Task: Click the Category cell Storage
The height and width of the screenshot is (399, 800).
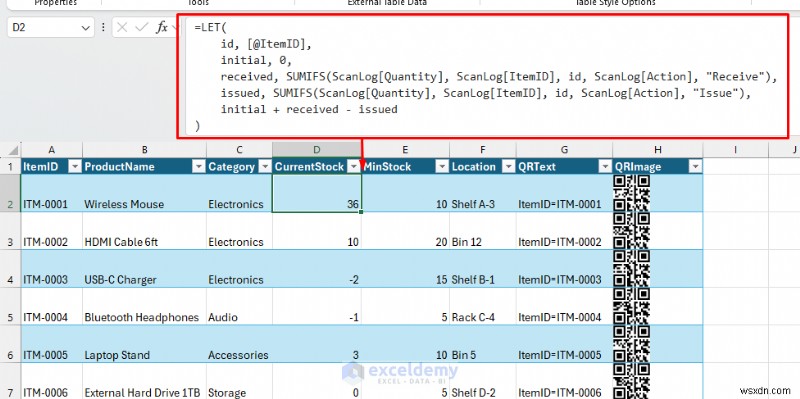Action: tap(239, 381)
